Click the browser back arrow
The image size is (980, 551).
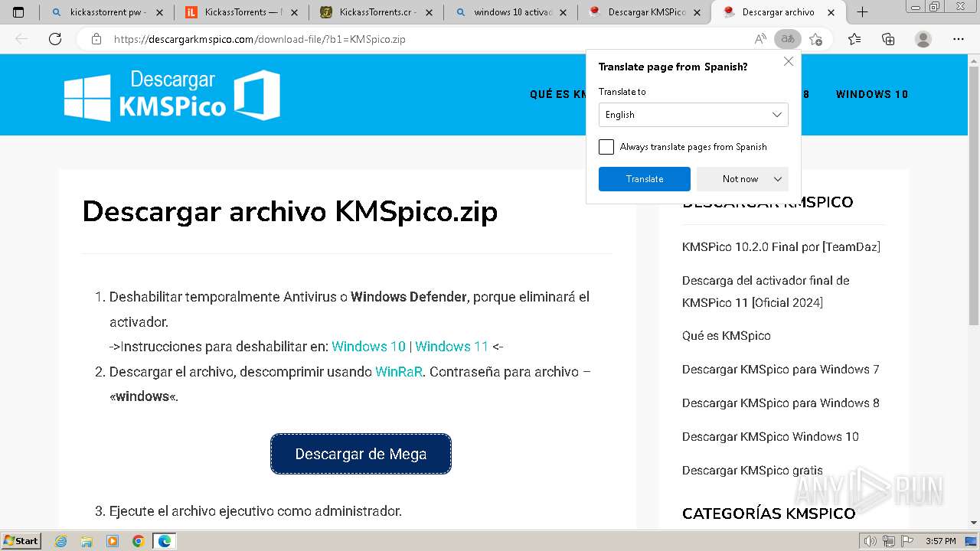pyautogui.click(x=21, y=39)
